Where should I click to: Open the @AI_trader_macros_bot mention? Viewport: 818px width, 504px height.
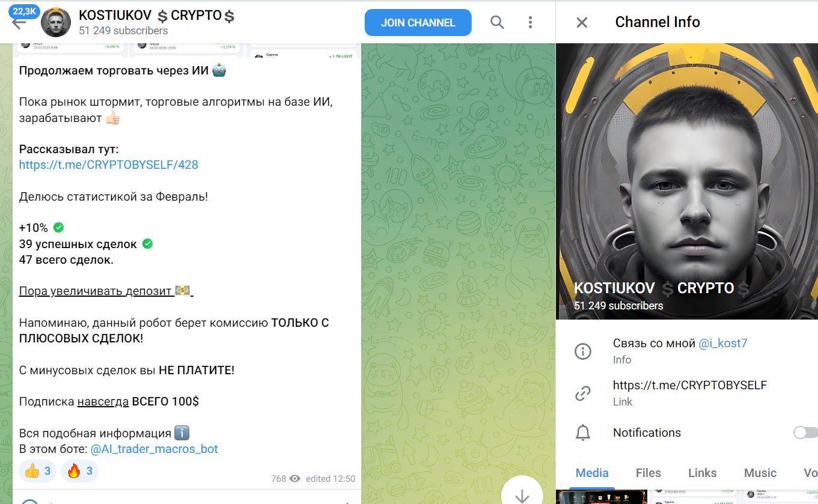click(x=154, y=449)
